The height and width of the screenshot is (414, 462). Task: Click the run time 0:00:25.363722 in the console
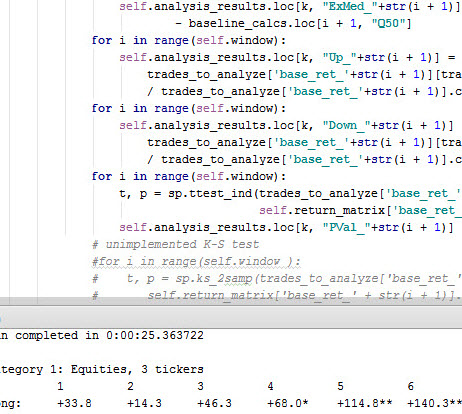pos(155,335)
